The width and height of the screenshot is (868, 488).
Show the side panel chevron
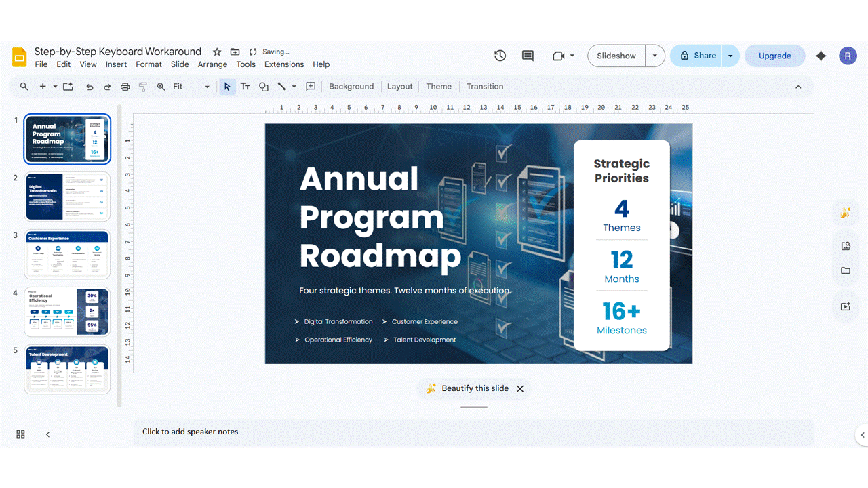pyautogui.click(x=863, y=435)
